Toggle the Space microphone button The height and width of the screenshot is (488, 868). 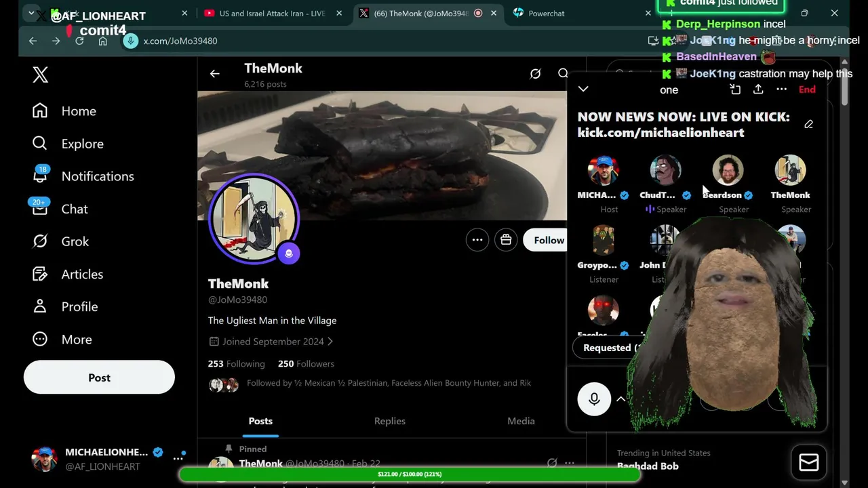(594, 399)
